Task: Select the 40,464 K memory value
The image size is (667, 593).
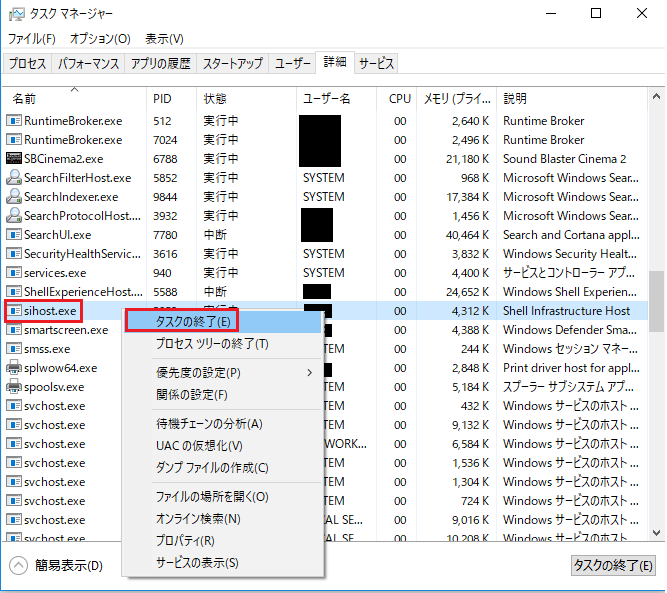Action: 467,234
